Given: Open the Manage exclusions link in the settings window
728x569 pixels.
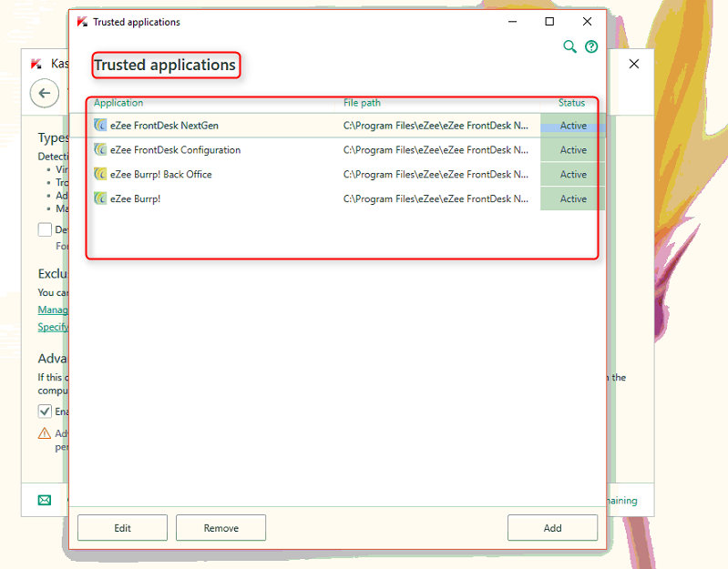Looking at the screenshot, I should point(53,310).
